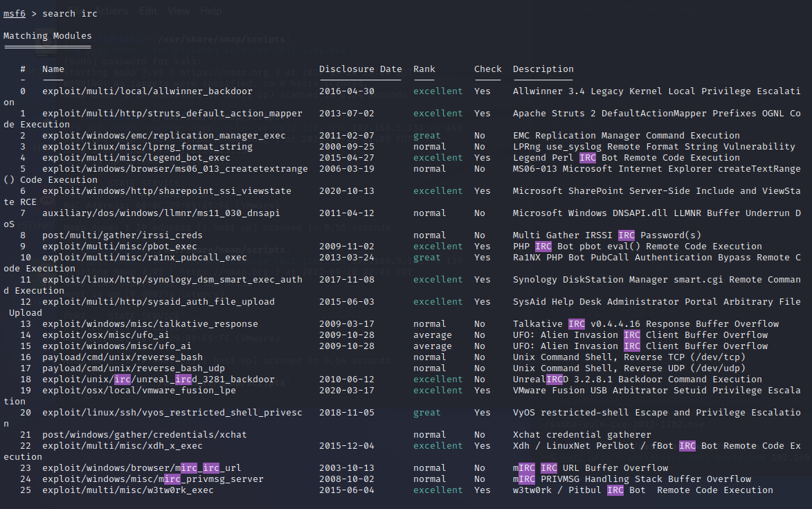Select exploit/multi/http/struts_default_action_mapper module name
The width and height of the screenshot is (812, 509).
click(172, 114)
